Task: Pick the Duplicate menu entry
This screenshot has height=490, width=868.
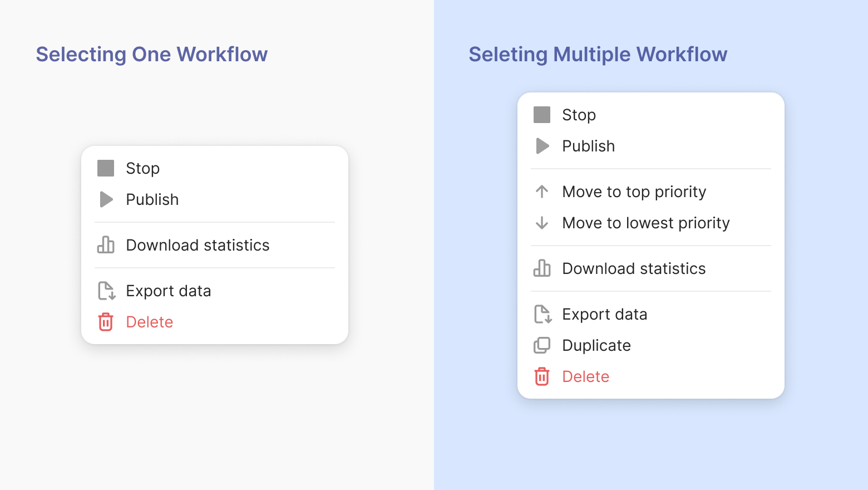Action: click(596, 345)
